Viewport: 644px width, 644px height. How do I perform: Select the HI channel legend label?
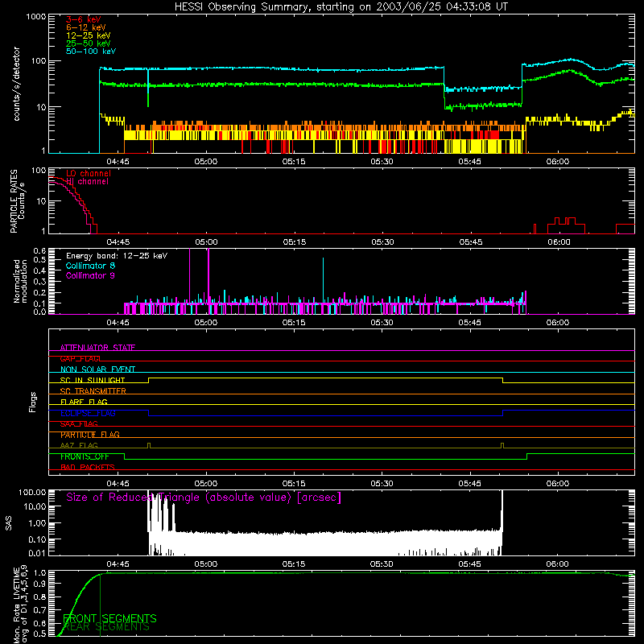pyautogui.click(x=87, y=182)
